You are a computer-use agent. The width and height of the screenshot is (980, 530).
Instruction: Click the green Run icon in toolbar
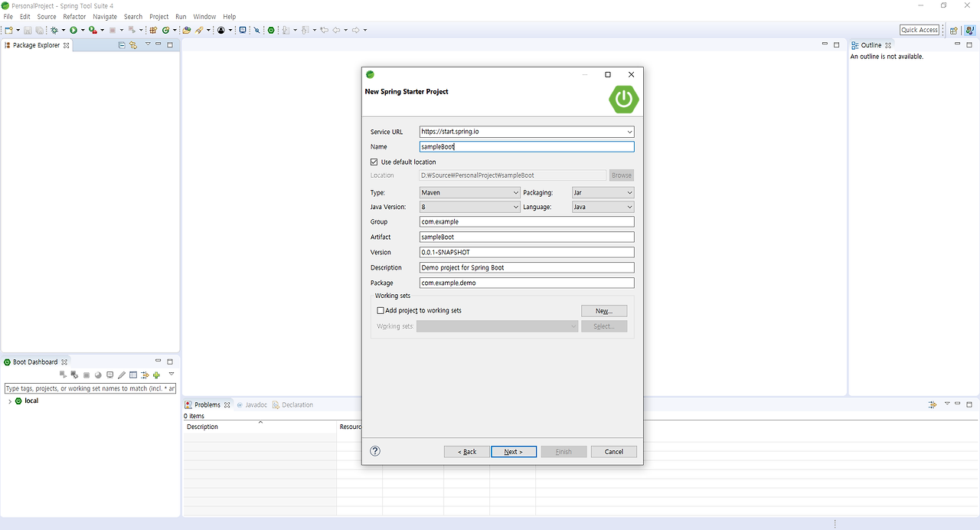coord(73,30)
